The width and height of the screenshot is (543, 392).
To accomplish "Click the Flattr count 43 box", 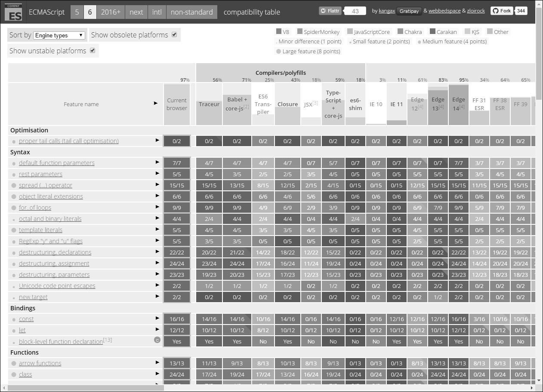I will coord(355,11).
